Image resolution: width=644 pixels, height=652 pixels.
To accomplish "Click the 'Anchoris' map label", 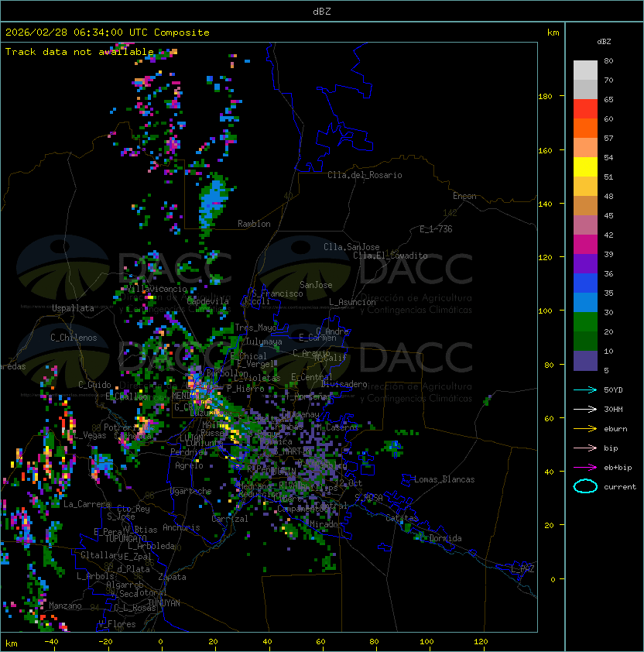I will tap(181, 527).
